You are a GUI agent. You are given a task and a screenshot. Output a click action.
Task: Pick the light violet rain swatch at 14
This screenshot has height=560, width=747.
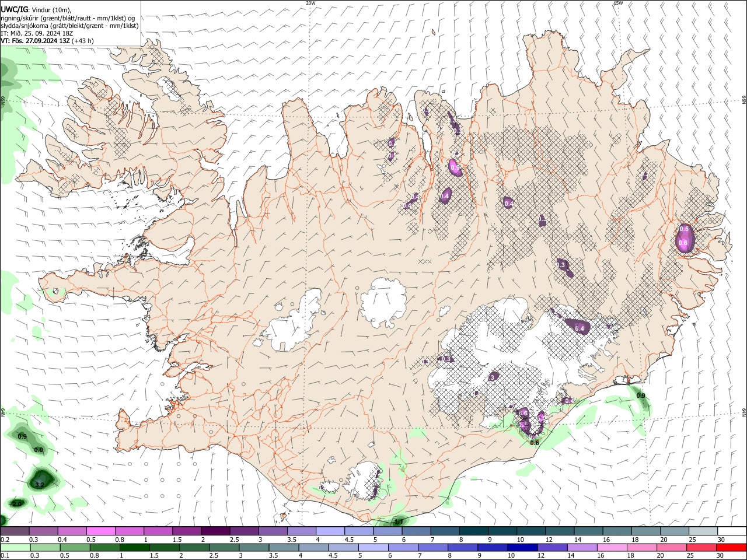tap(582, 547)
